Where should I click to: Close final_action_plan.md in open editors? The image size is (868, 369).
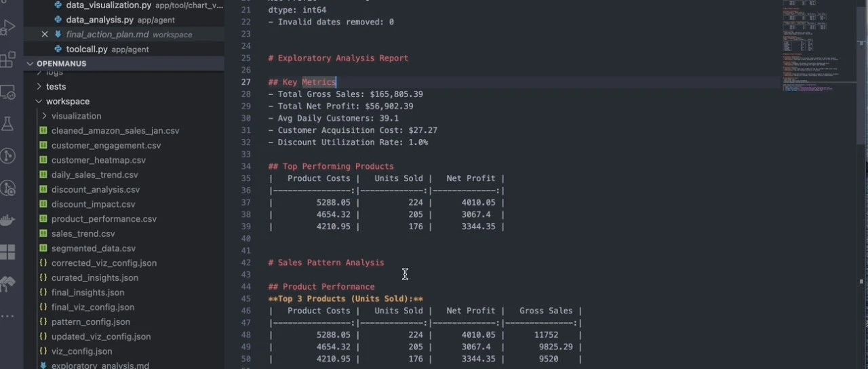(45, 35)
